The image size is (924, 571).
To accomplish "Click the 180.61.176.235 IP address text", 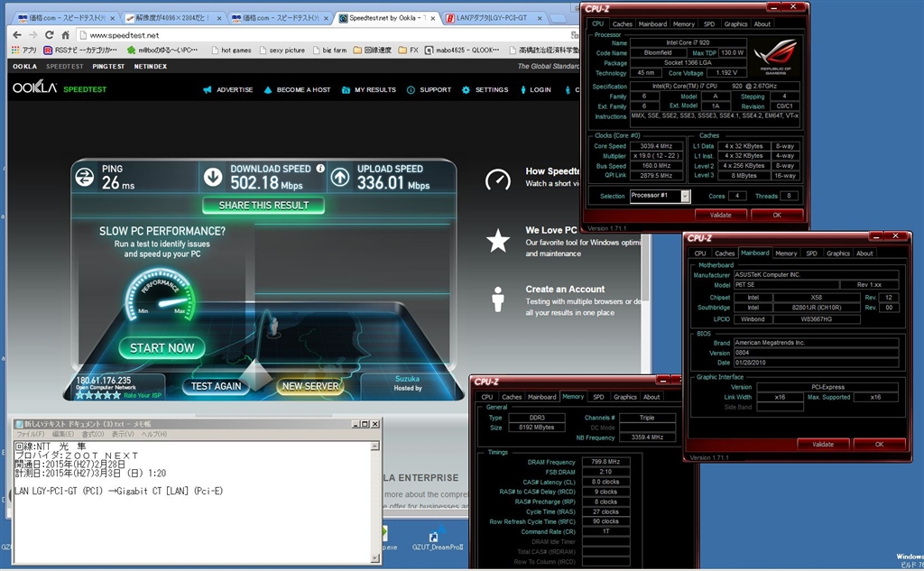I will (104, 381).
